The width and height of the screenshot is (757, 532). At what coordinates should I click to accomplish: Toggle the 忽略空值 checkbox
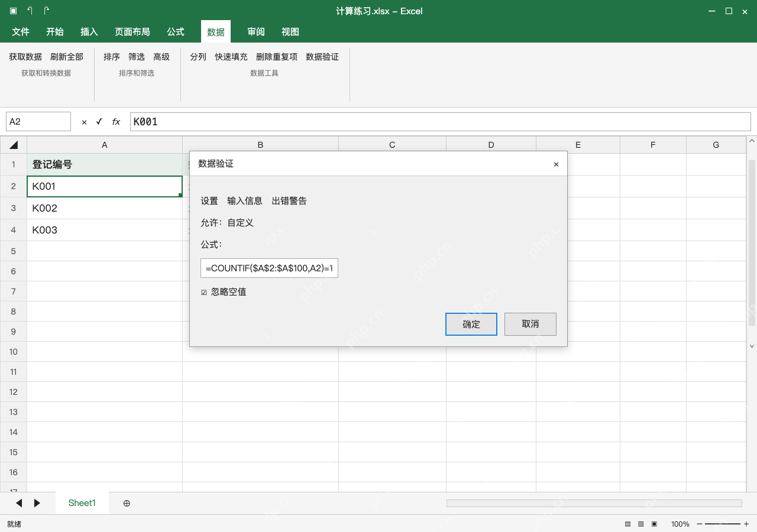pyautogui.click(x=204, y=292)
